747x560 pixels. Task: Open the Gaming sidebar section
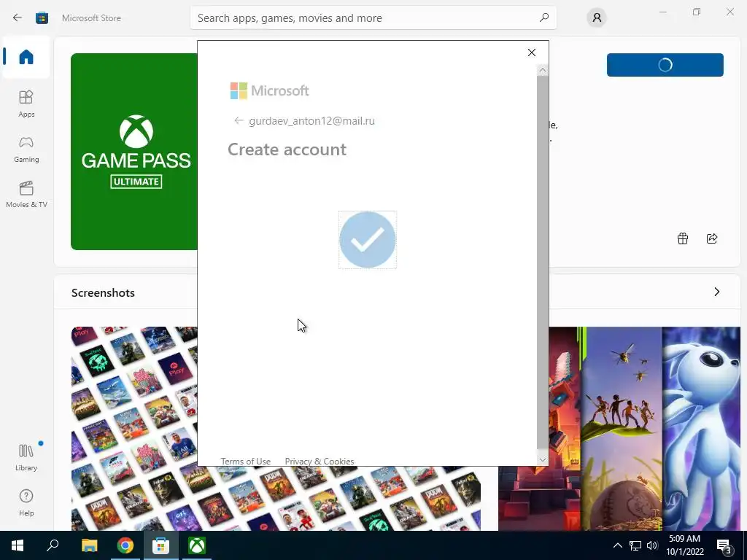(26, 149)
